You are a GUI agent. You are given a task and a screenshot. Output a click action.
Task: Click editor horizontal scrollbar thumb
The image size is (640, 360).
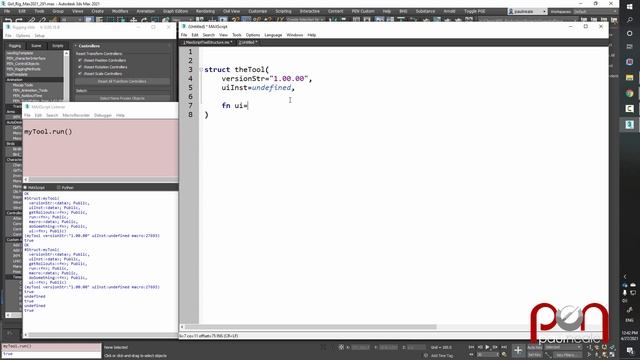(x=311, y=327)
